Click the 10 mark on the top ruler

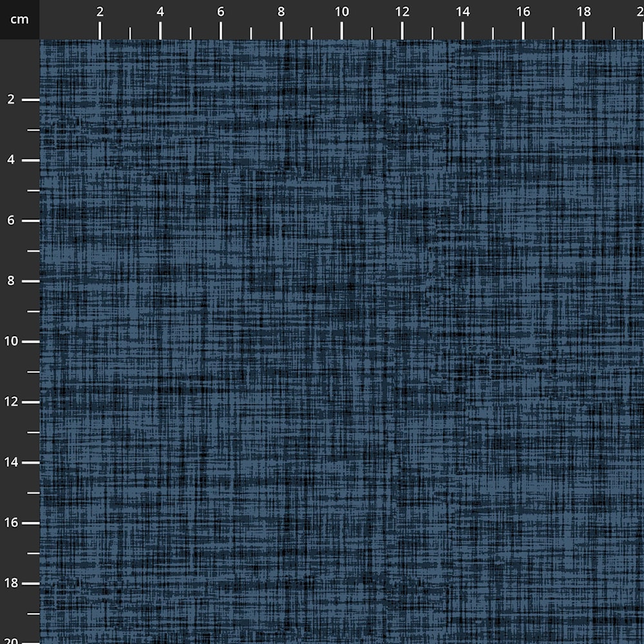coord(341,12)
